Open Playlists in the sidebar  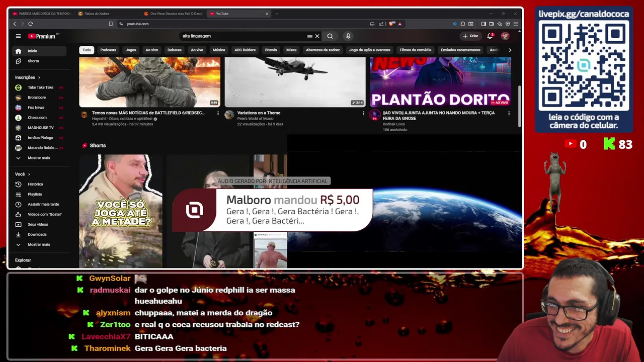click(39, 194)
